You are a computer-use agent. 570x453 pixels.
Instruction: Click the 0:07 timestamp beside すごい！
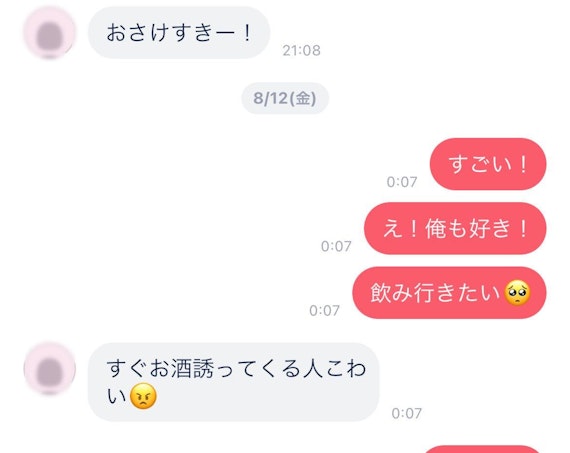point(402,182)
